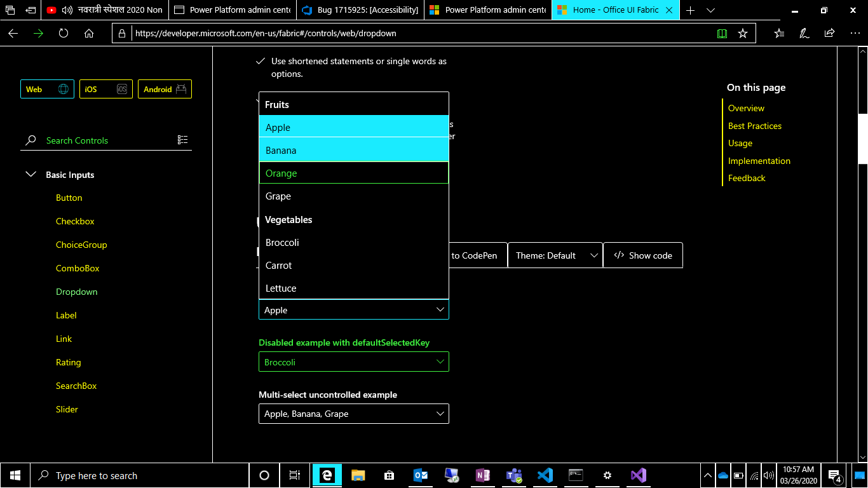
Task: Open OneNote from taskbar
Action: [x=483, y=475]
